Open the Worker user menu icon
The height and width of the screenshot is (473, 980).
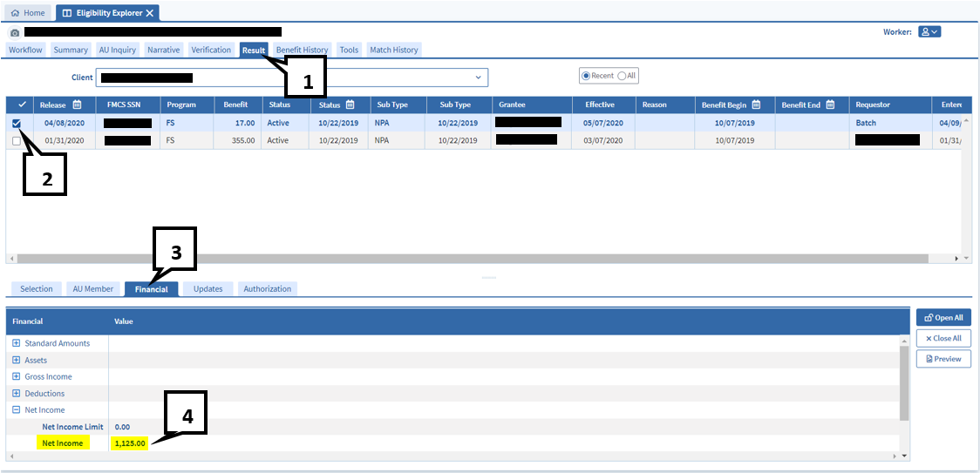(x=929, y=32)
